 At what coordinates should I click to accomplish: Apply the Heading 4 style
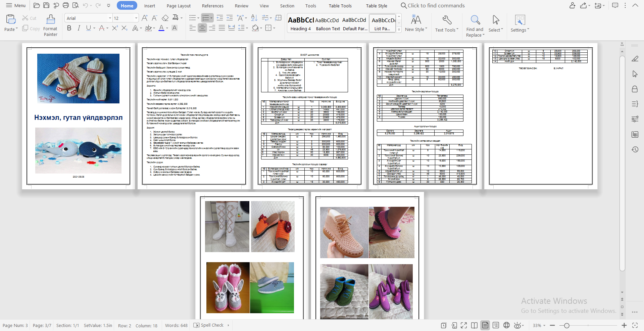tap(301, 23)
